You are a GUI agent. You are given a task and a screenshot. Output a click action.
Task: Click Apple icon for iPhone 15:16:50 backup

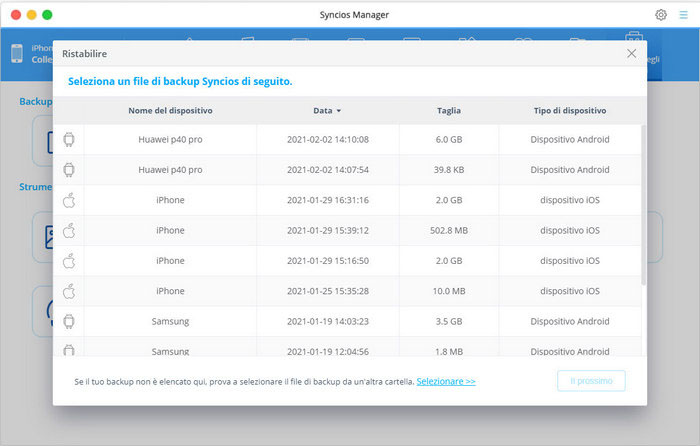coord(69,261)
